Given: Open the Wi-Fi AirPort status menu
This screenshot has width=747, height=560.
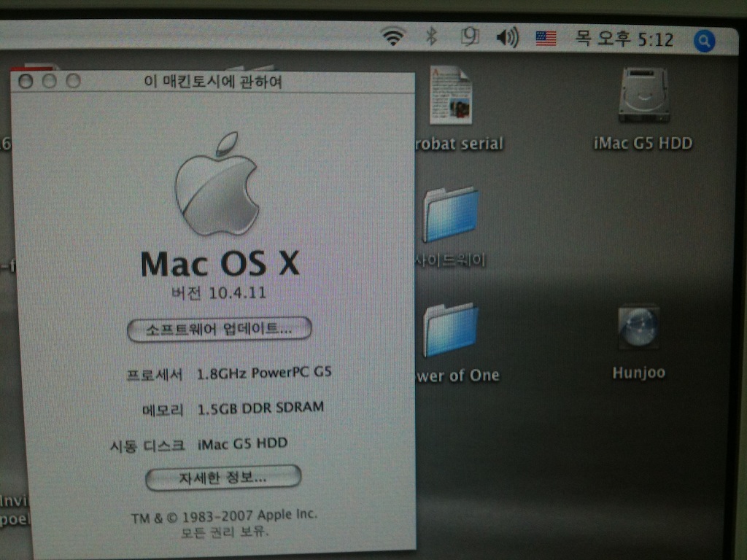Looking at the screenshot, I should point(393,36).
